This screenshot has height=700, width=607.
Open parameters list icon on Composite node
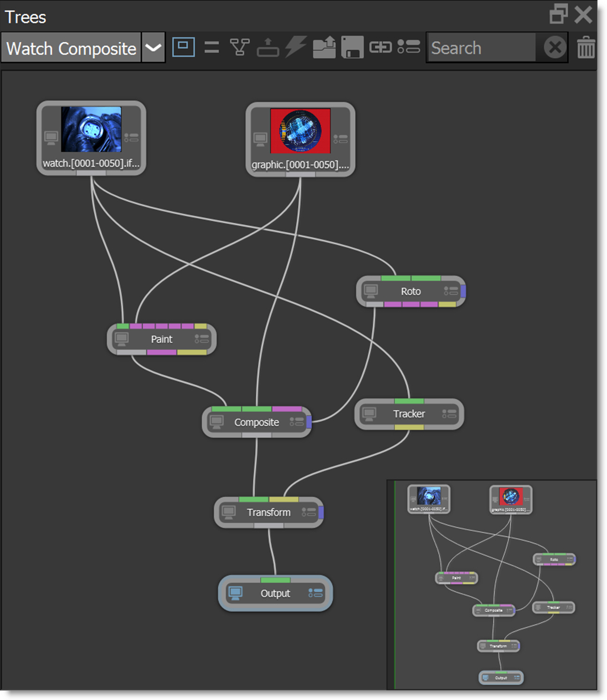pos(297,422)
